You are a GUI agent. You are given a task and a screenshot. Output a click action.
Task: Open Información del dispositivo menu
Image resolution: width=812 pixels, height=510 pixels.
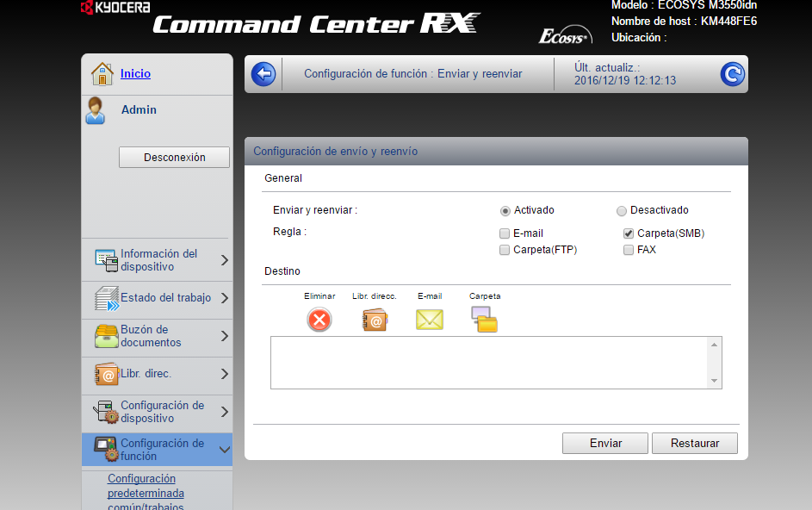[x=157, y=260]
